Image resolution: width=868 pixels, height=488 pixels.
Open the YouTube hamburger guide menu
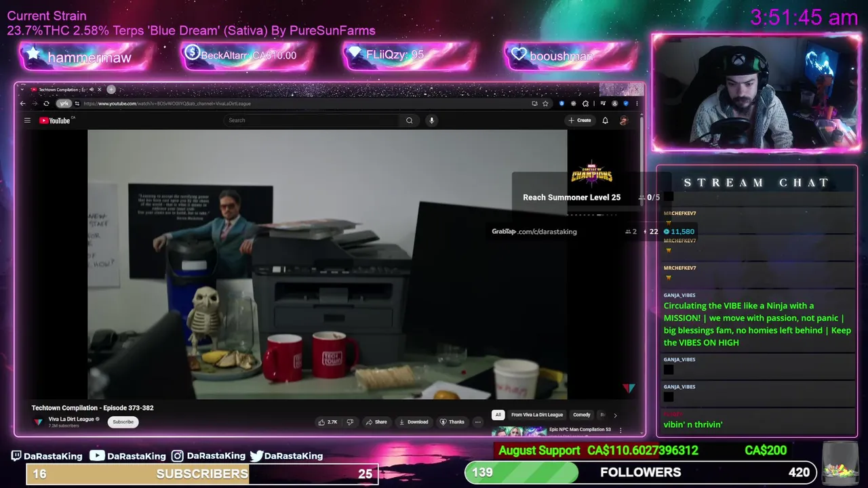point(27,120)
